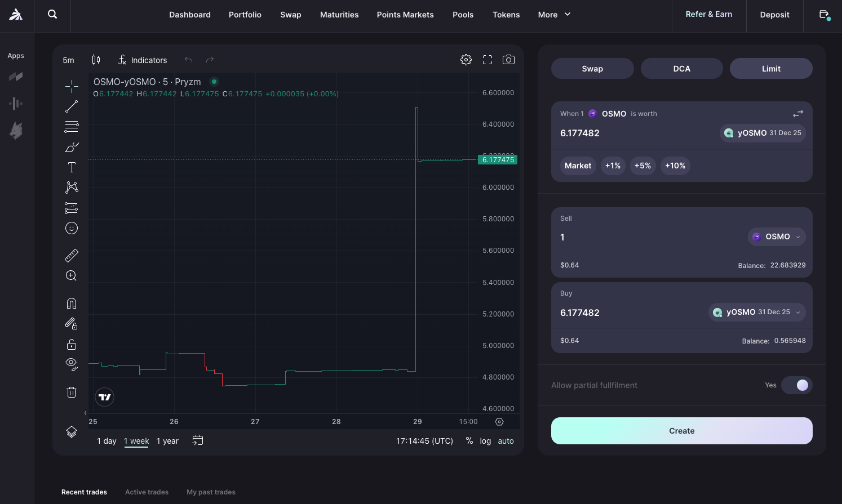The height and width of the screenshot is (504, 842).
Task: Open the 17:14:45 (UTC) timezone menu
Action: tap(424, 441)
